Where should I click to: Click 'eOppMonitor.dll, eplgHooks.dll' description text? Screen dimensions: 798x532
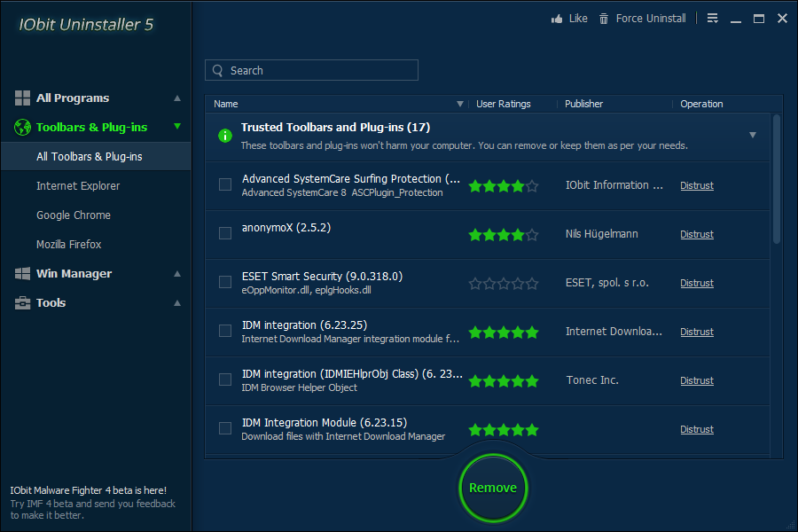tap(307, 290)
